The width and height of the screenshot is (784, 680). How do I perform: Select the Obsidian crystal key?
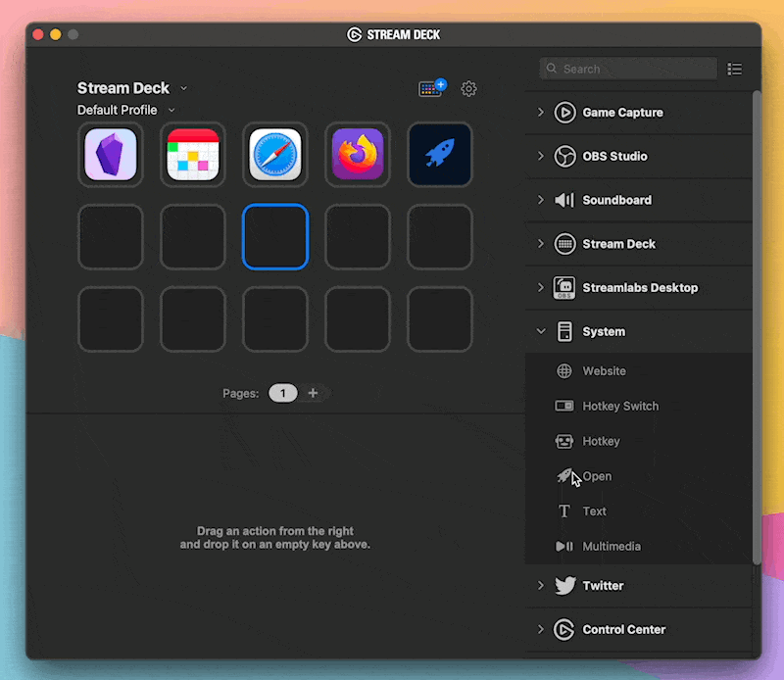pyautogui.click(x=111, y=155)
